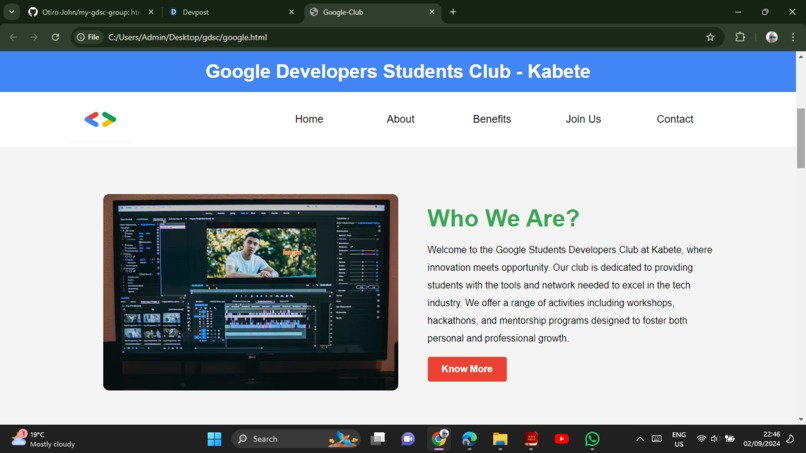
Task: Reload the page with refresh icon
Action: tap(55, 37)
